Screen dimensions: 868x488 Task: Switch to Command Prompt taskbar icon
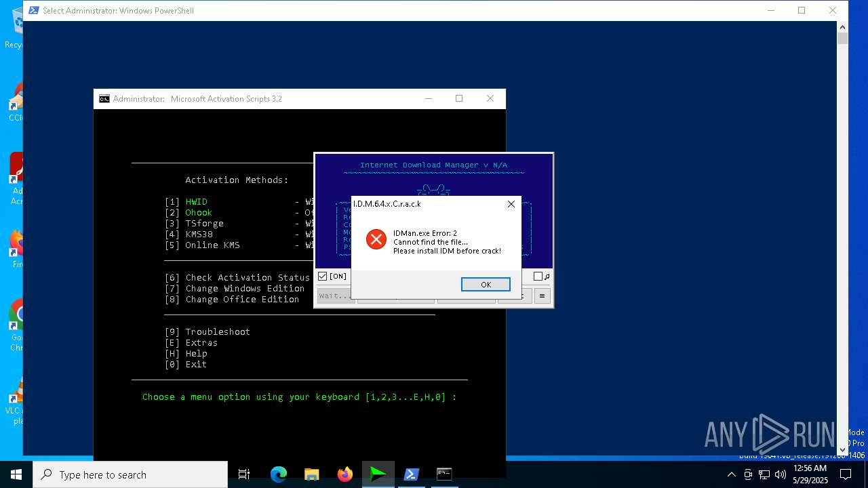point(444,474)
